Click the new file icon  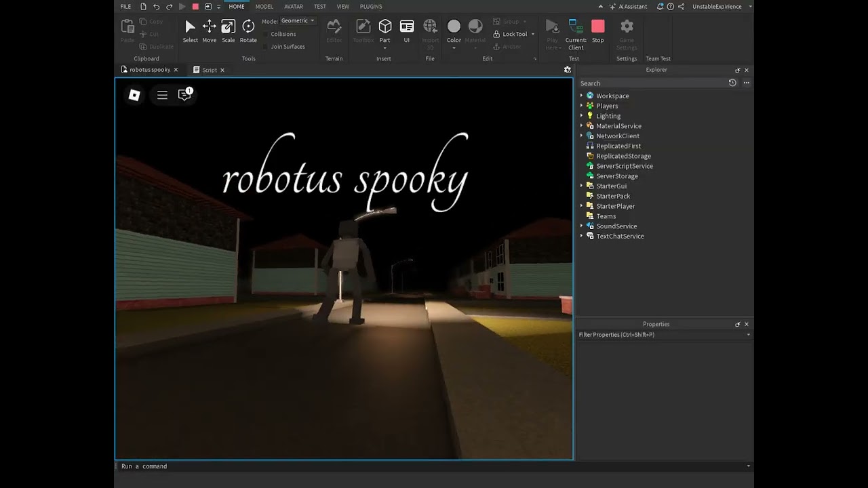point(143,6)
